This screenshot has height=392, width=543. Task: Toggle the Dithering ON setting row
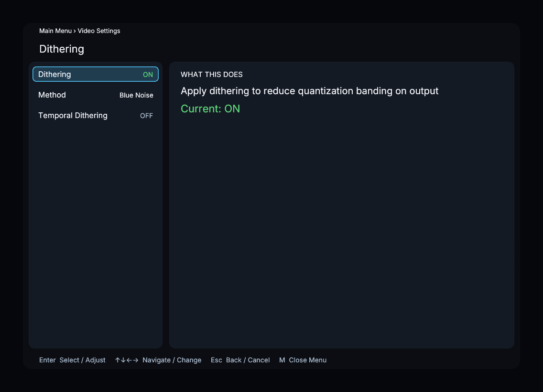pyautogui.click(x=96, y=74)
